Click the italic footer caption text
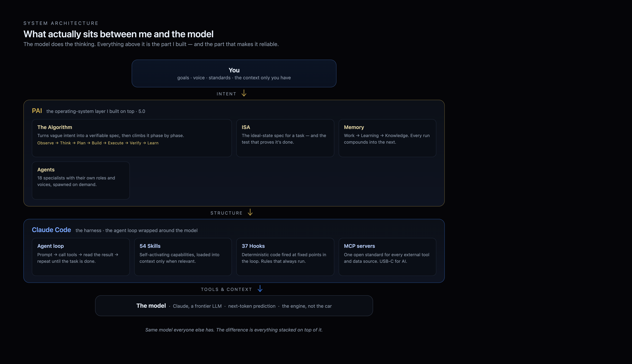Image resolution: width=632 pixels, height=364 pixels. click(x=234, y=330)
